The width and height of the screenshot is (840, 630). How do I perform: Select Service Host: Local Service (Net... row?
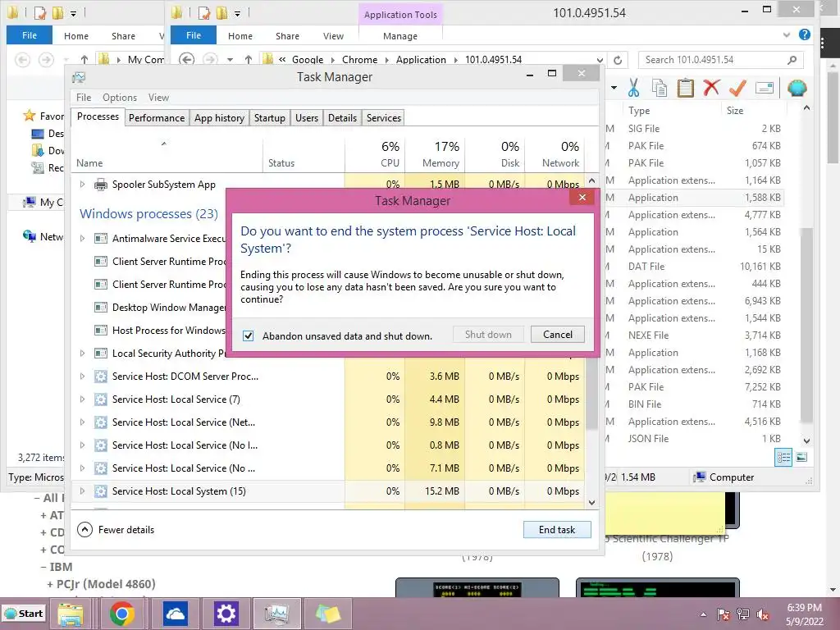pyautogui.click(x=328, y=422)
